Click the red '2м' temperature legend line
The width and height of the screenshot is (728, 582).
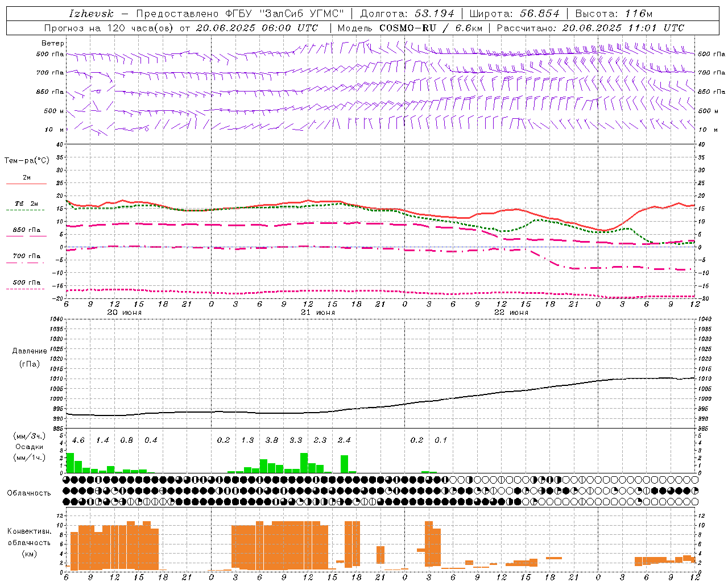click(x=26, y=184)
